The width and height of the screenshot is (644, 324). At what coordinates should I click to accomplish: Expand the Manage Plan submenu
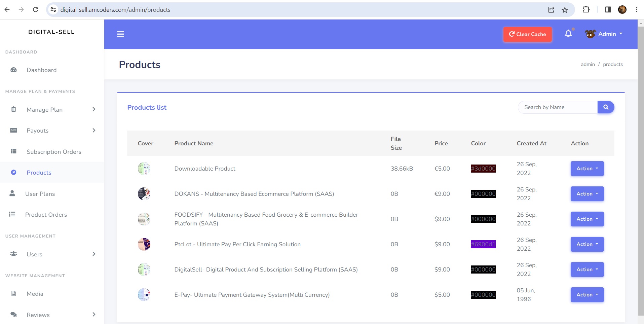click(94, 109)
